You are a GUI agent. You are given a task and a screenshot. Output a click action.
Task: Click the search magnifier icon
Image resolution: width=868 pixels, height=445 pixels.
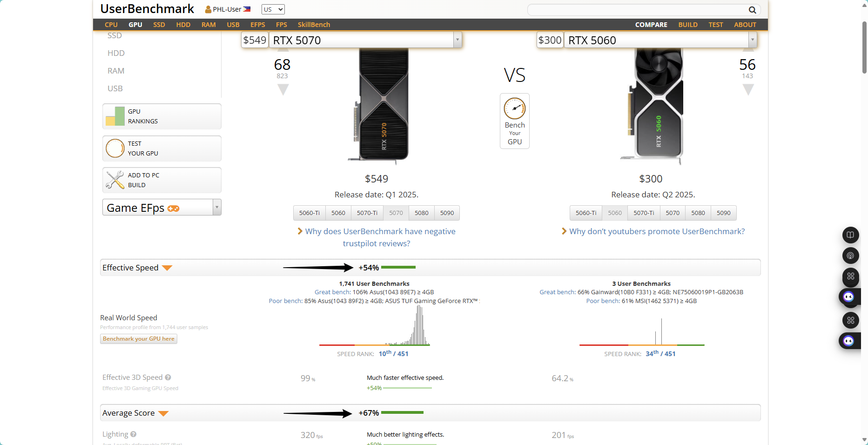[x=752, y=10]
